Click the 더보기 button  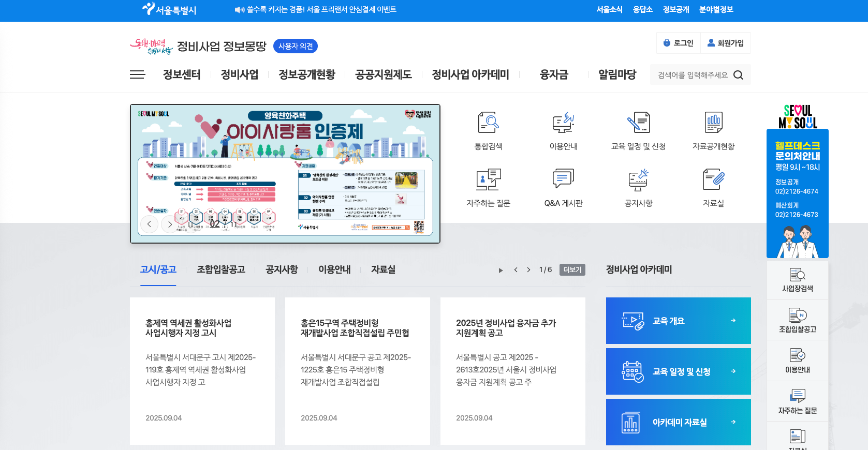572,270
